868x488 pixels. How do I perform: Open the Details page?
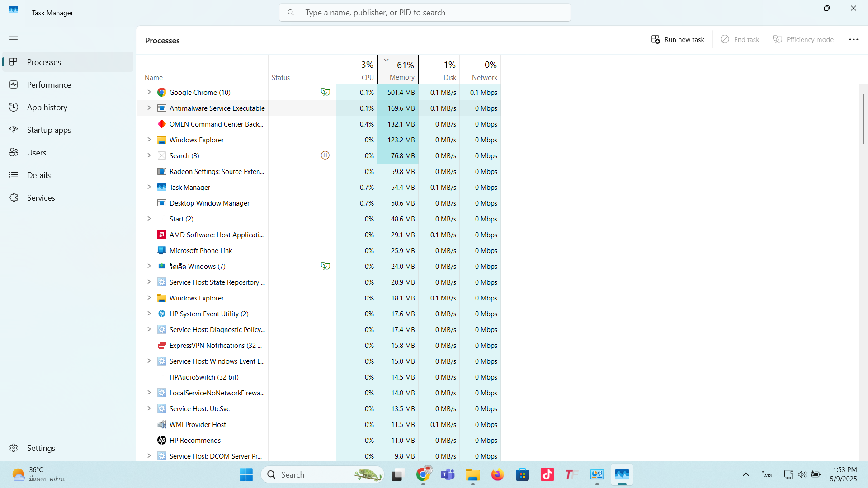68,175
